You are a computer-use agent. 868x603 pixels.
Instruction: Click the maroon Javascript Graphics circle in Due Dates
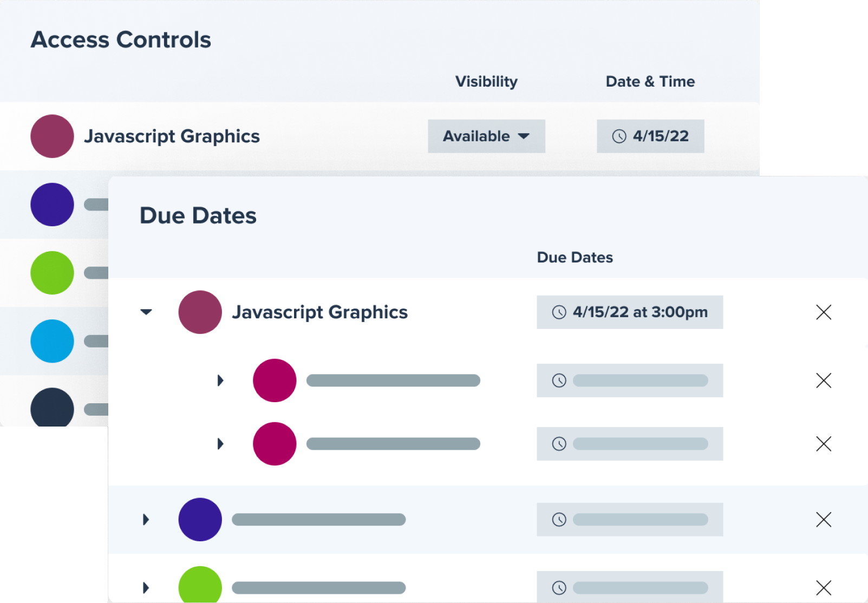pos(200,312)
